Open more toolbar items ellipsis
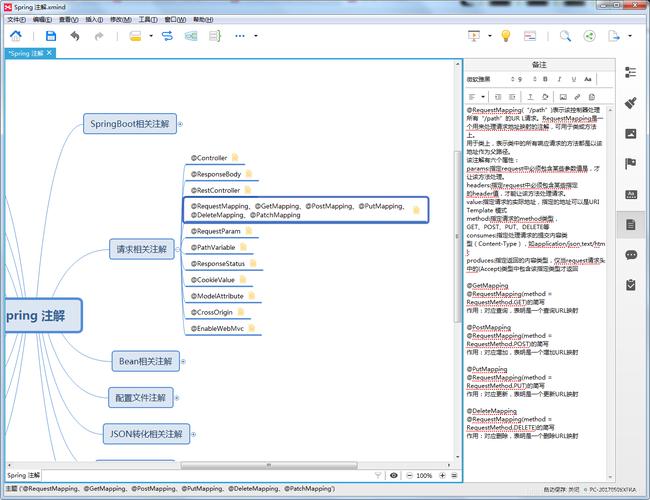This screenshot has width=650, height=500. point(240,36)
